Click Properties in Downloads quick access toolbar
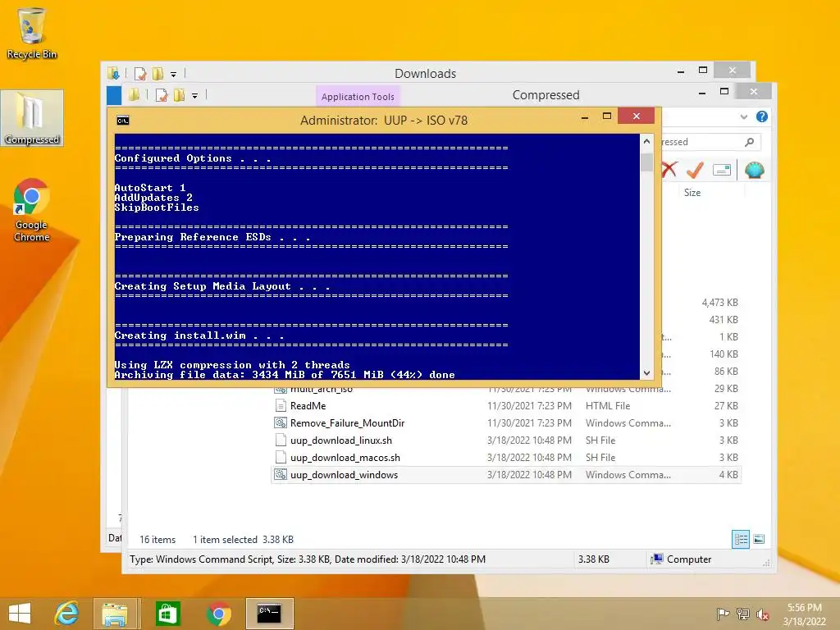Screen dimensions: 840x630 click(140, 73)
